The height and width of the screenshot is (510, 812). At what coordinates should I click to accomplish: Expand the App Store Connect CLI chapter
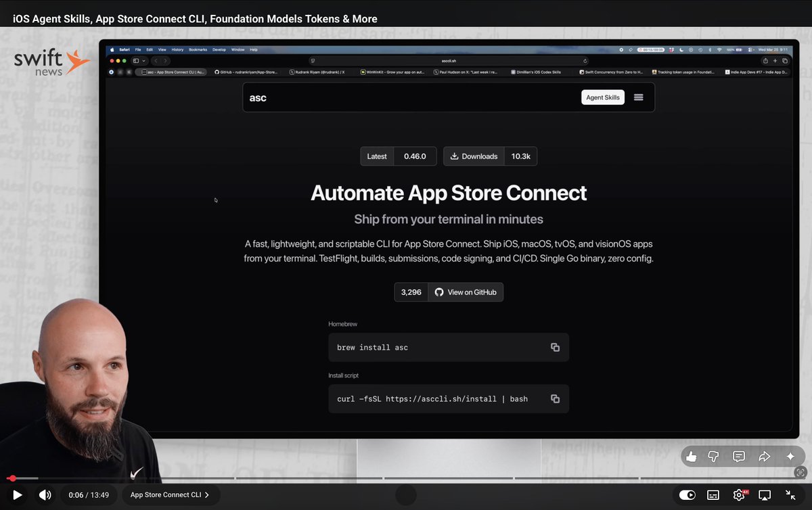[170, 494]
